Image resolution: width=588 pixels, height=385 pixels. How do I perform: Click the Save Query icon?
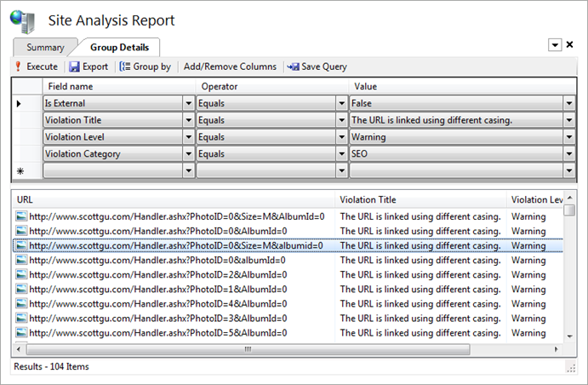click(x=293, y=66)
